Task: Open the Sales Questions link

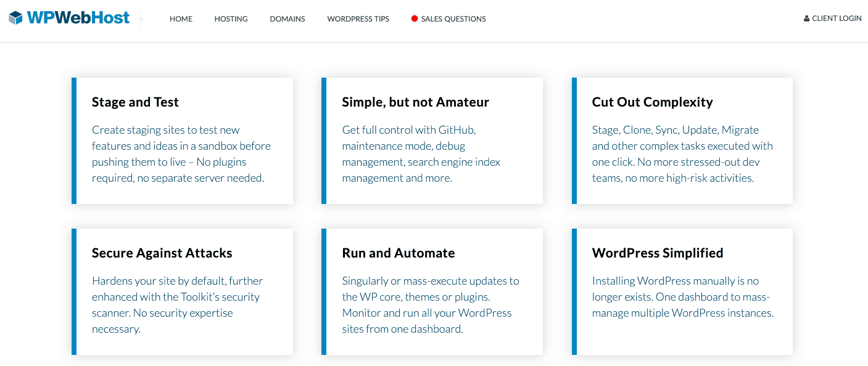Action: click(x=453, y=19)
